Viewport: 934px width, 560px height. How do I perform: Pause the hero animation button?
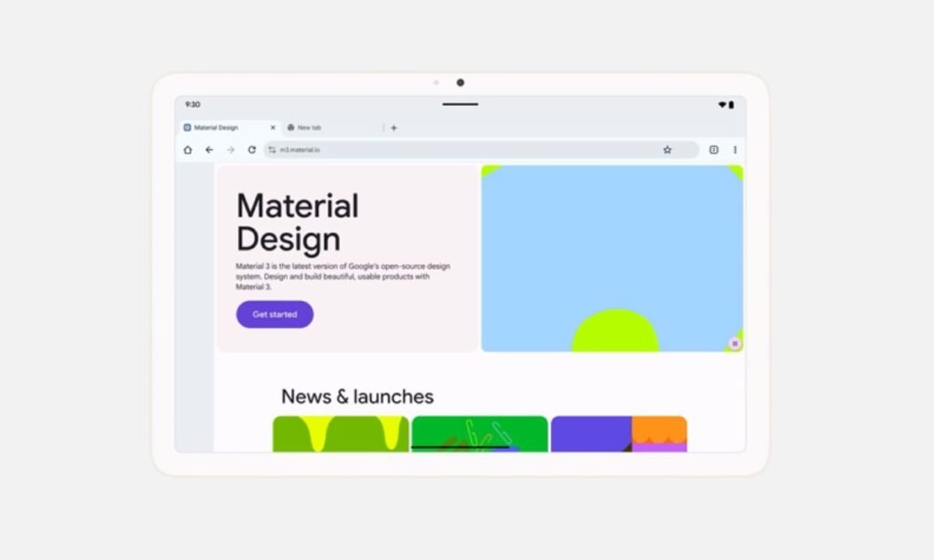coord(734,344)
